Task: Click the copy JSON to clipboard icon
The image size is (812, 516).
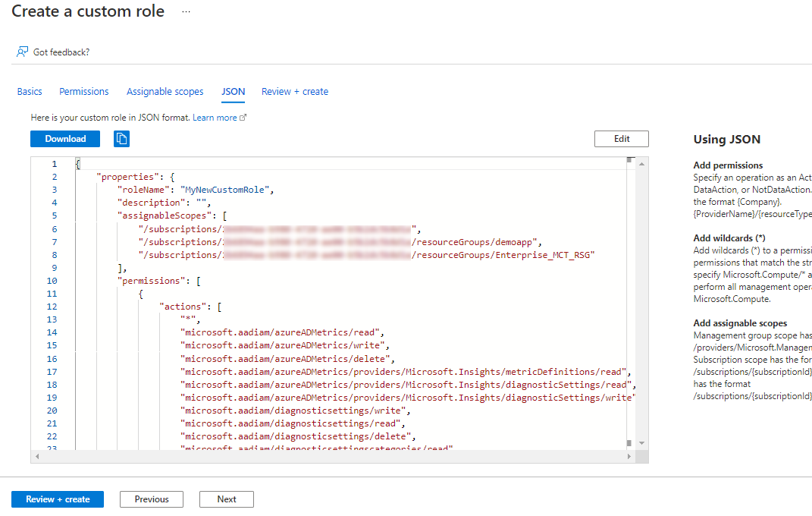Action: tap(122, 139)
